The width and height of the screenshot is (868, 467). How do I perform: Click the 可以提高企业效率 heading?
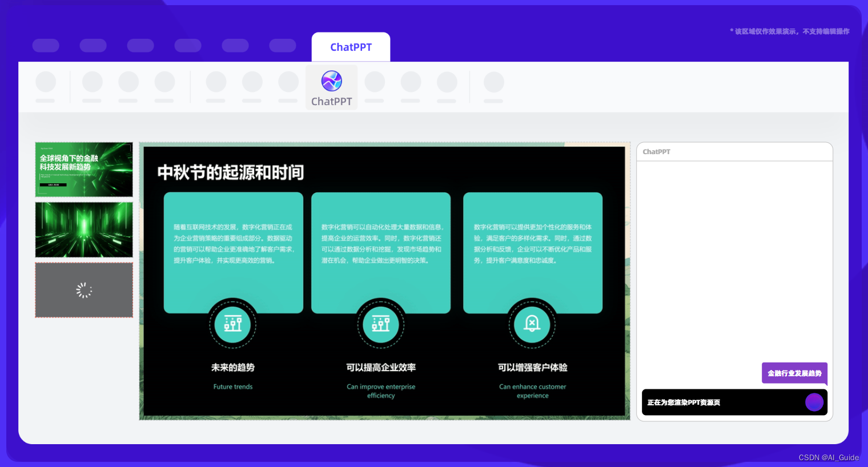tap(381, 367)
